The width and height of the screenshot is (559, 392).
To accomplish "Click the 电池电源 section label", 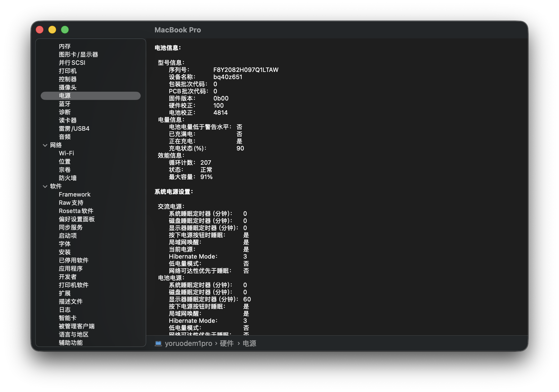I will point(171,278).
